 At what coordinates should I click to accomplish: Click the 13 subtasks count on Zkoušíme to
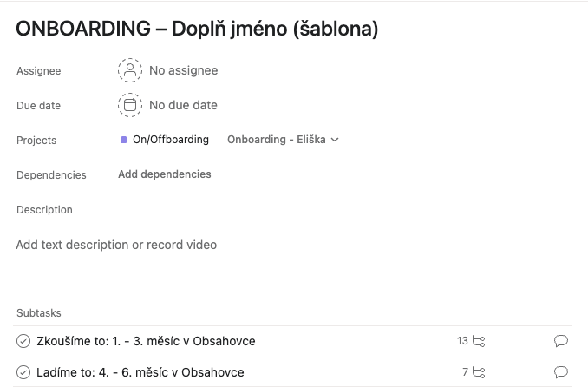pyautogui.click(x=462, y=341)
